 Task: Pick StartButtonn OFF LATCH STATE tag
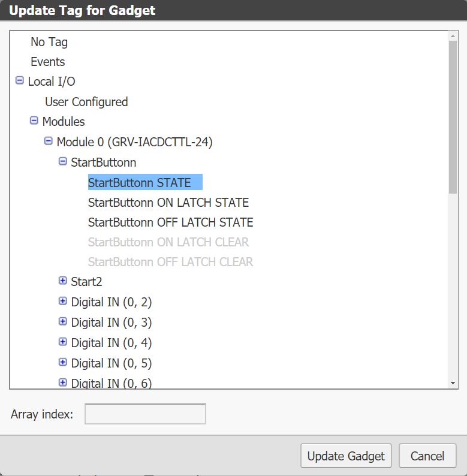(171, 222)
